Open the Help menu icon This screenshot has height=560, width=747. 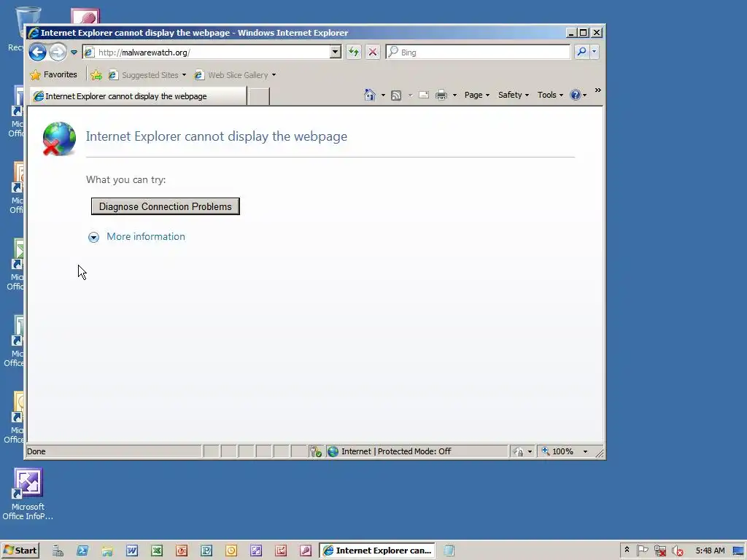pos(578,95)
